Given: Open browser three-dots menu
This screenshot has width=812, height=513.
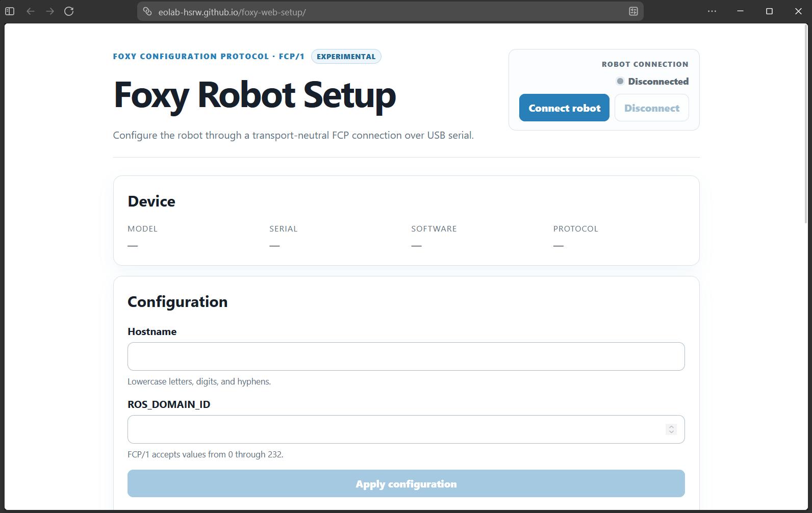Looking at the screenshot, I should pos(712,11).
